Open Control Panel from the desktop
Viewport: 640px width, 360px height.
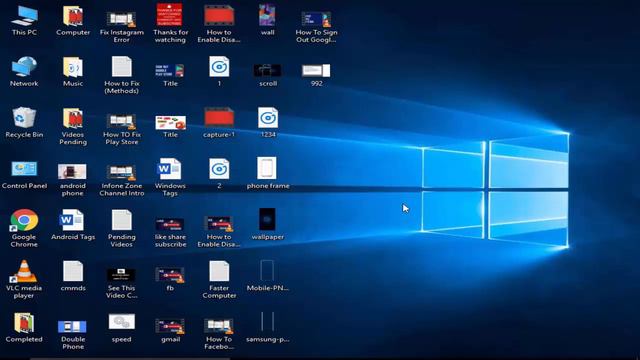click(24, 175)
